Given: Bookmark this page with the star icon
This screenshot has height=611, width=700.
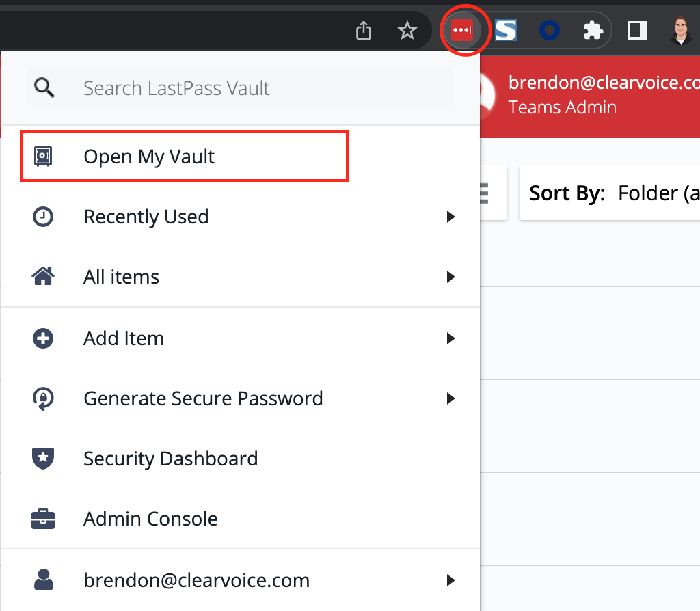Looking at the screenshot, I should tap(407, 30).
